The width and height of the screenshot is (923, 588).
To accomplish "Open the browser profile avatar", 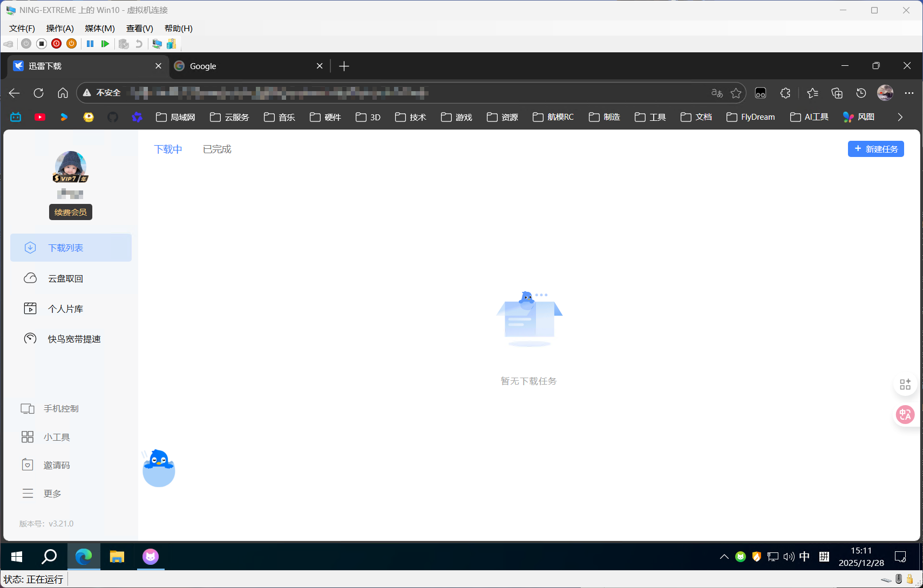I will 885,93.
